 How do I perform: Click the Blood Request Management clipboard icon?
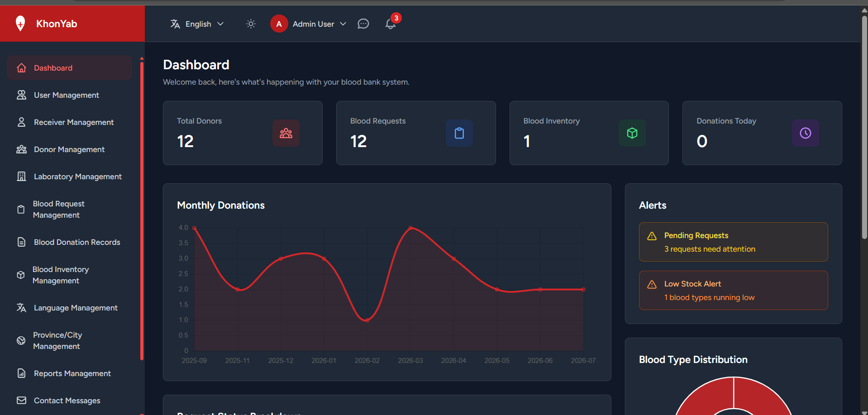click(x=21, y=210)
